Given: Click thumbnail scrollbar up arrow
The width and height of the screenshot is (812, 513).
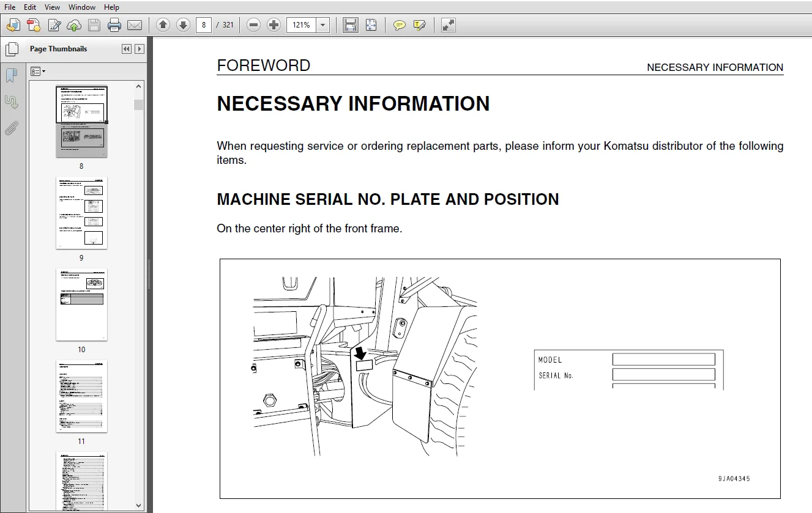Looking at the screenshot, I should tap(139, 87).
